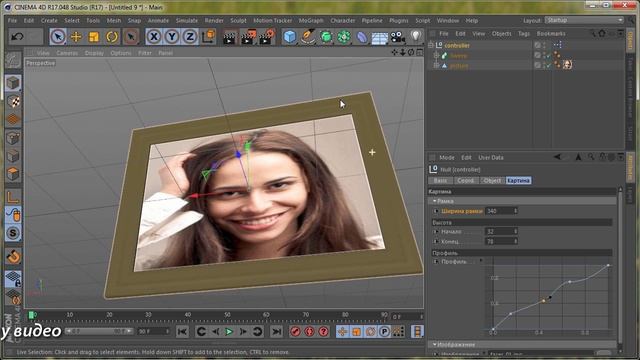Collapse the Рамка section
The height and width of the screenshot is (360, 640).
click(x=435, y=201)
